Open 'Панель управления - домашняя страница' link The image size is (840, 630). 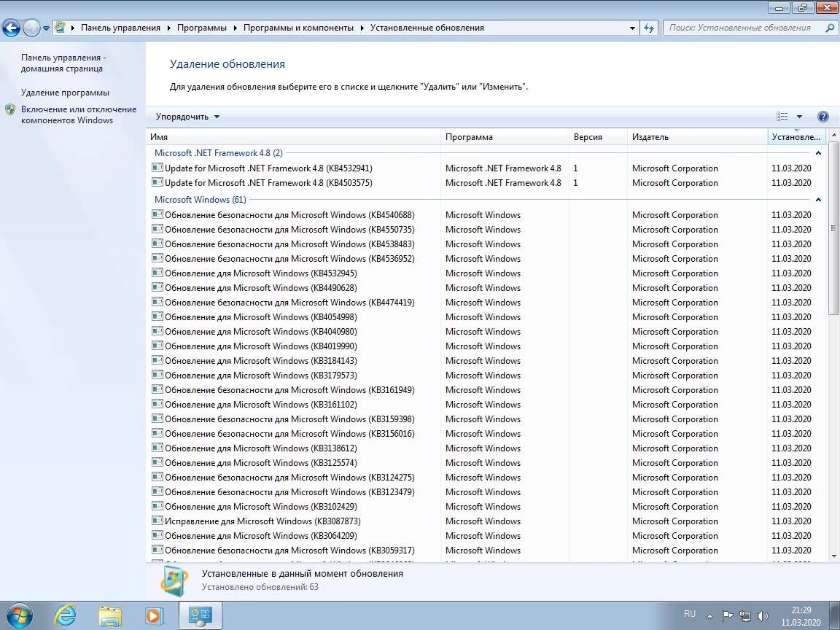(63, 63)
